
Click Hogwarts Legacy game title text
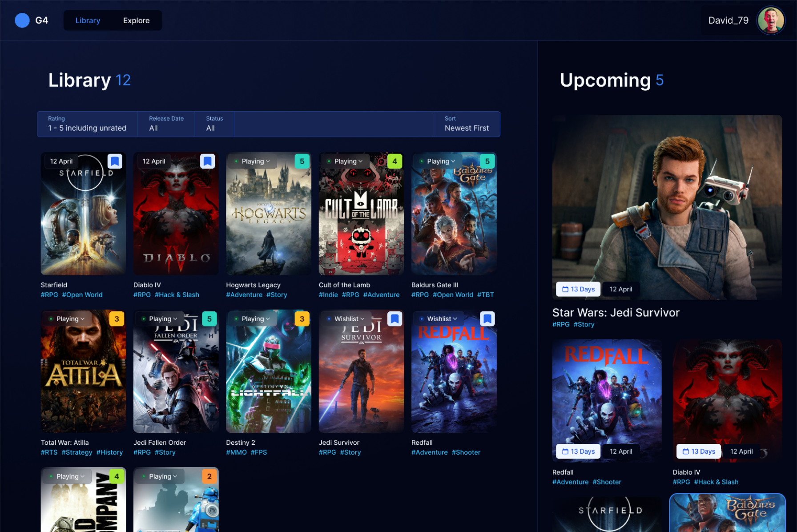click(253, 285)
